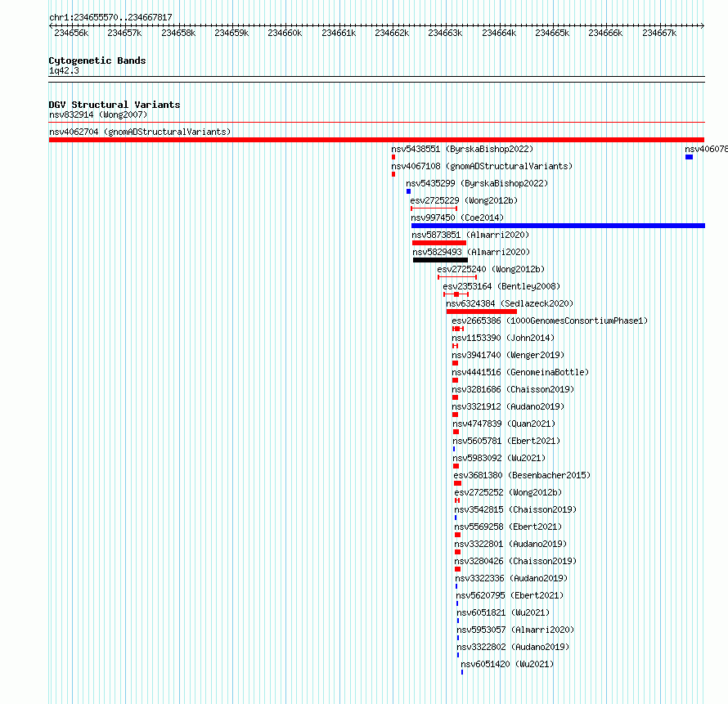
Task: Open nsv3322802 (Audano2019) label
Action: [x=513, y=647]
